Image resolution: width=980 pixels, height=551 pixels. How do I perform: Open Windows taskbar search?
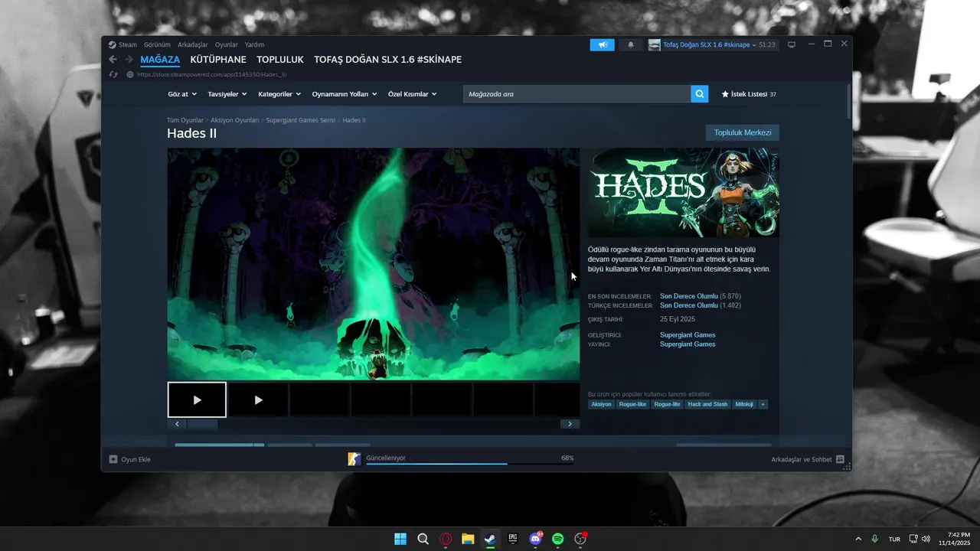[423, 539]
